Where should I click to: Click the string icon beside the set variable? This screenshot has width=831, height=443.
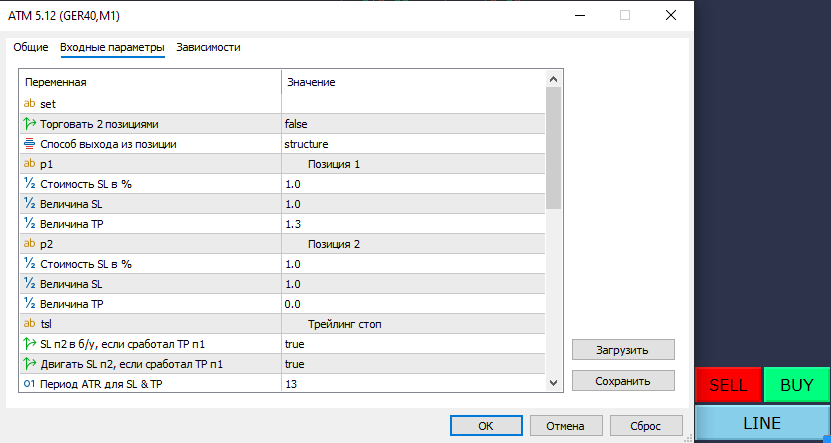(x=29, y=104)
